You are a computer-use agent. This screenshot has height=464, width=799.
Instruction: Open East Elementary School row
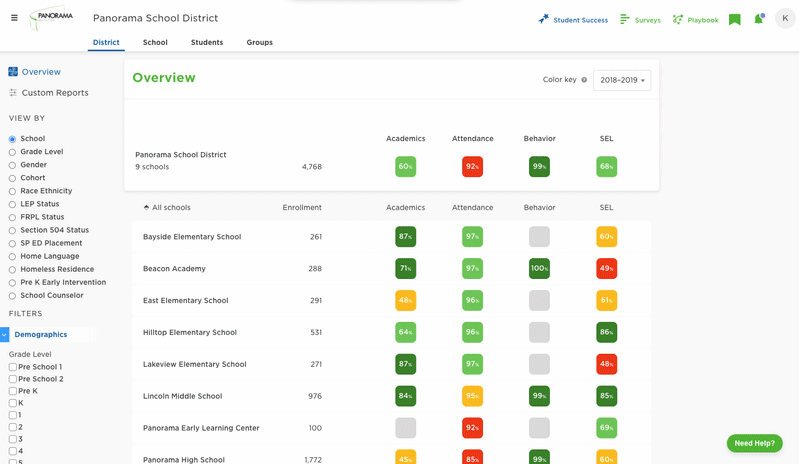pyautogui.click(x=391, y=301)
